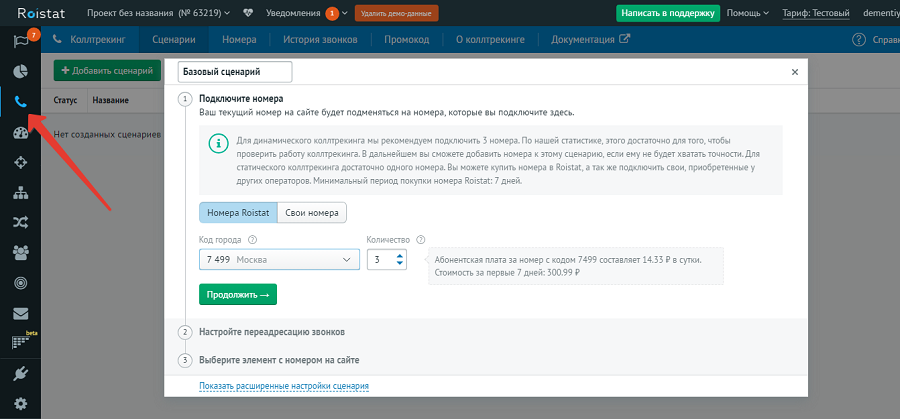
Task: Select the Номера Roistat option
Action: point(238,212)
